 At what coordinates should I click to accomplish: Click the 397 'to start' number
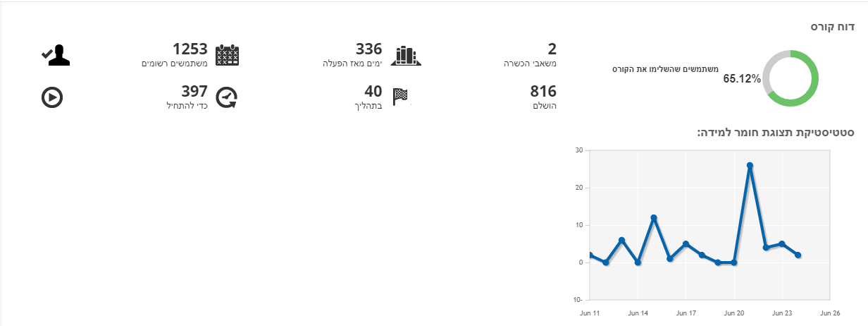pos(194,91)
